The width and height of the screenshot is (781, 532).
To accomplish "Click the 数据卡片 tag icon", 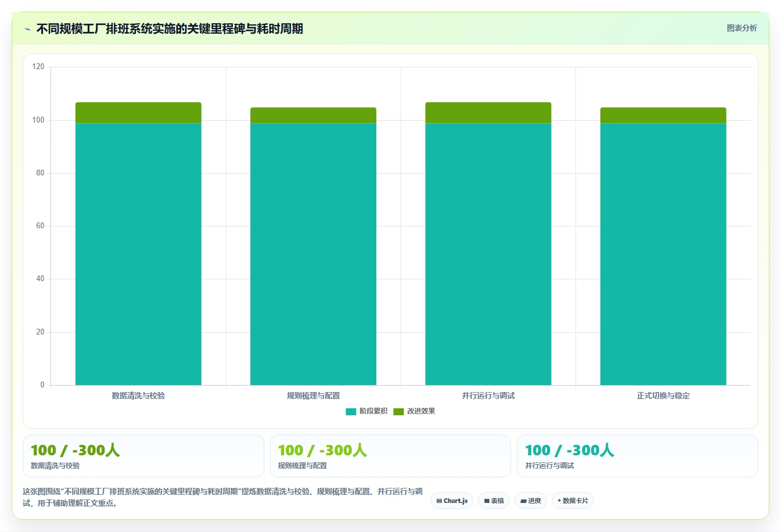I will coord(559,501).
